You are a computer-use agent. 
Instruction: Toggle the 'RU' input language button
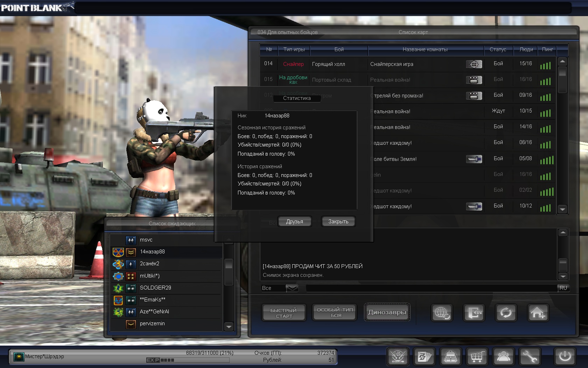click(x=563, y=288)
